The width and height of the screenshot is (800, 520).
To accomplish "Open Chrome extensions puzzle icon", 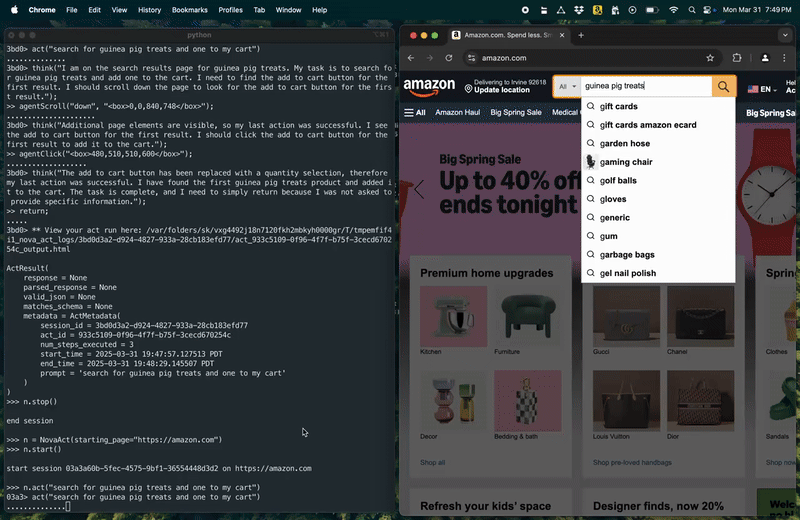I will (x=737, y=58).
